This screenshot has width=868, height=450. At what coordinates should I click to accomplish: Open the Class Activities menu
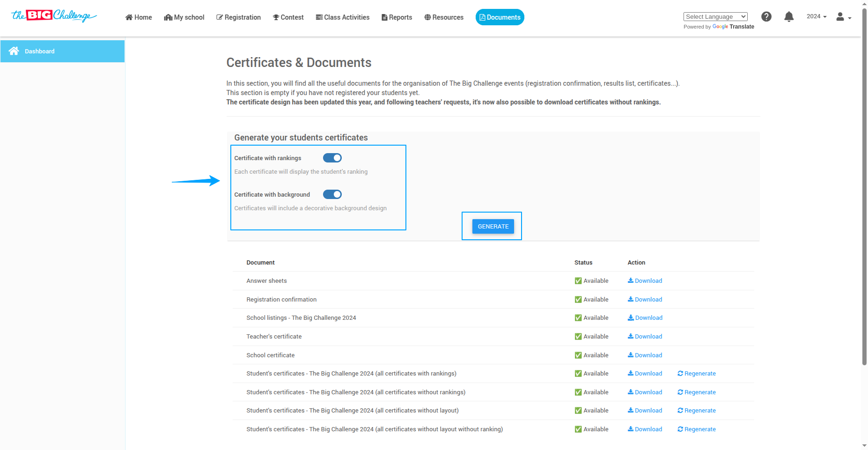coord(342,17)
